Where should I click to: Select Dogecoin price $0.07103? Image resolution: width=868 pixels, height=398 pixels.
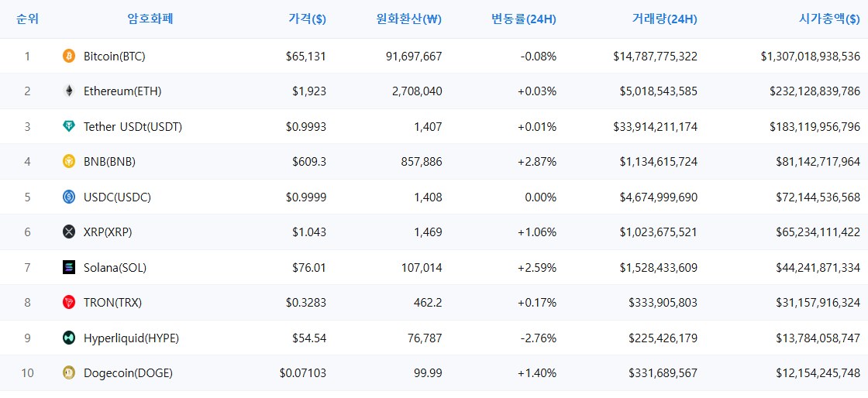coord(303,373)
